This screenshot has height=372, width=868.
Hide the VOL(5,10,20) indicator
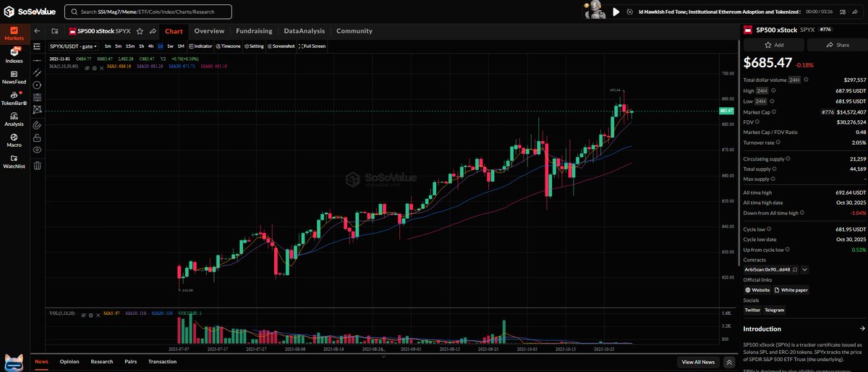point(84,314)
